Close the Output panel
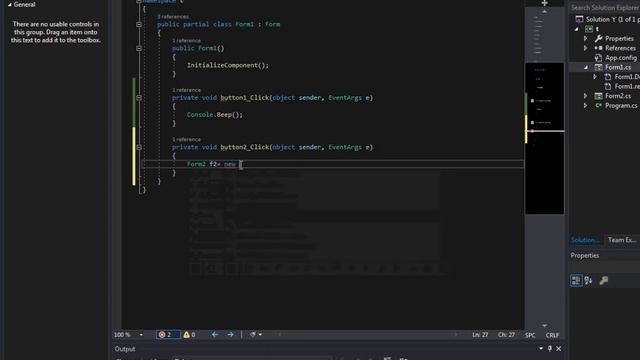The width and height of the screenshot is (640, 360). tap(558, 349)
